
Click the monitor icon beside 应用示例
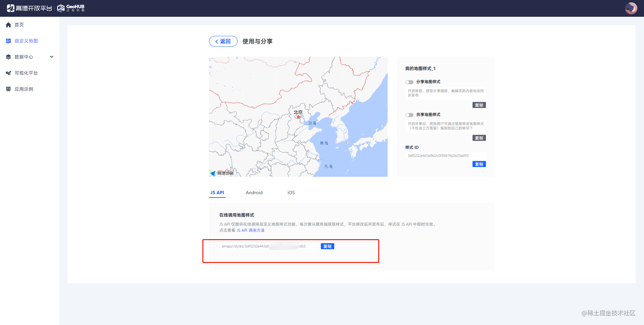pyautogui.click(x=8, y=89)
